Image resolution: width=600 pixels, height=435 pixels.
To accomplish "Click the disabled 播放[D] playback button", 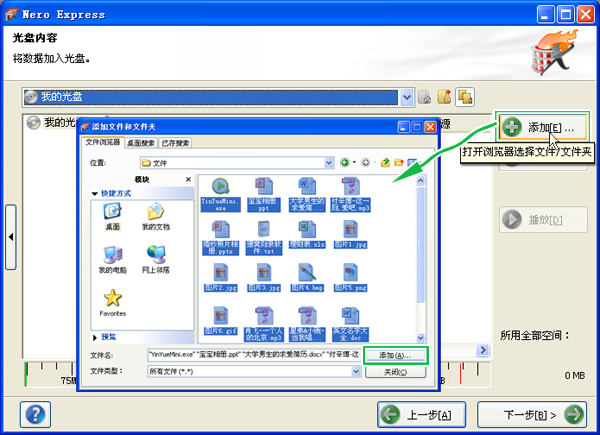I will [543, 220].
